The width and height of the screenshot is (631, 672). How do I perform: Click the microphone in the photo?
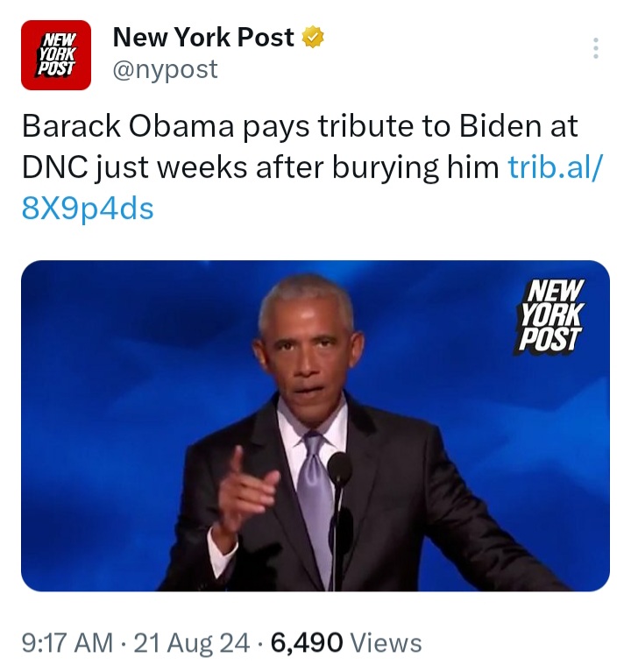(x=339, y=470)
